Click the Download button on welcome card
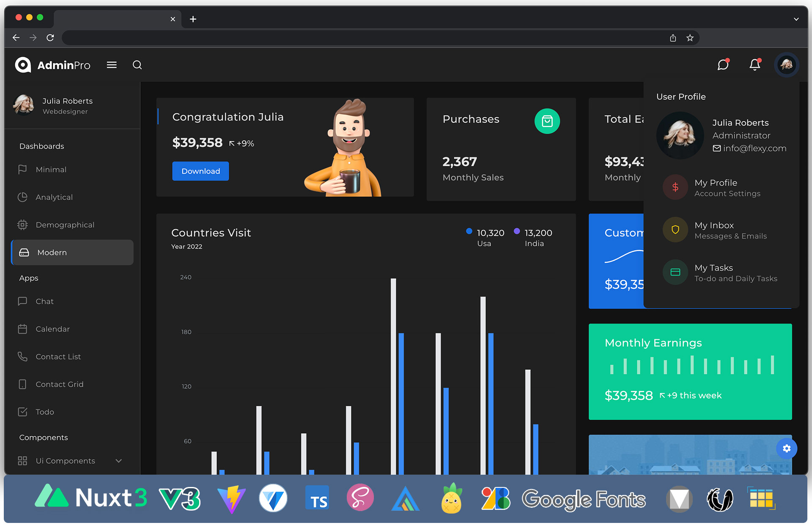 pyautogui.click(x=200, y=171)
